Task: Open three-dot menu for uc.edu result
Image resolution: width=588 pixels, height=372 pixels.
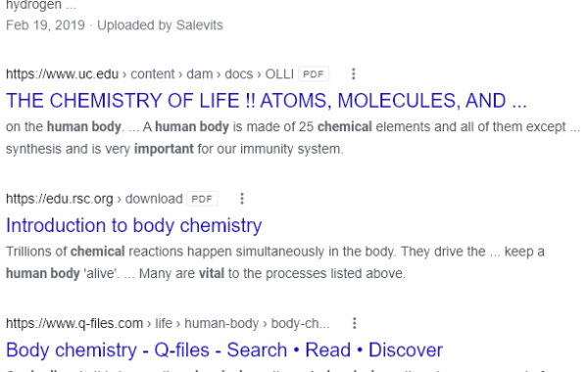Action: 353,74
